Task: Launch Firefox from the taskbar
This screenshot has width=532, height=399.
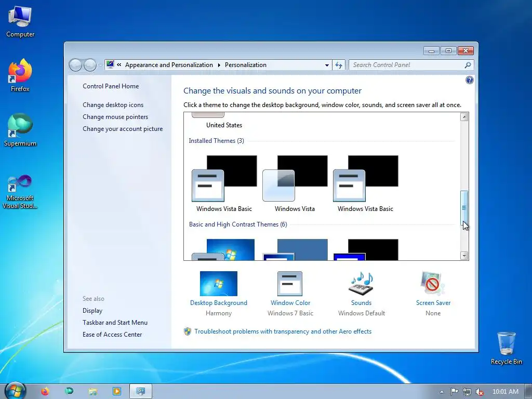Action: [45, 392]
